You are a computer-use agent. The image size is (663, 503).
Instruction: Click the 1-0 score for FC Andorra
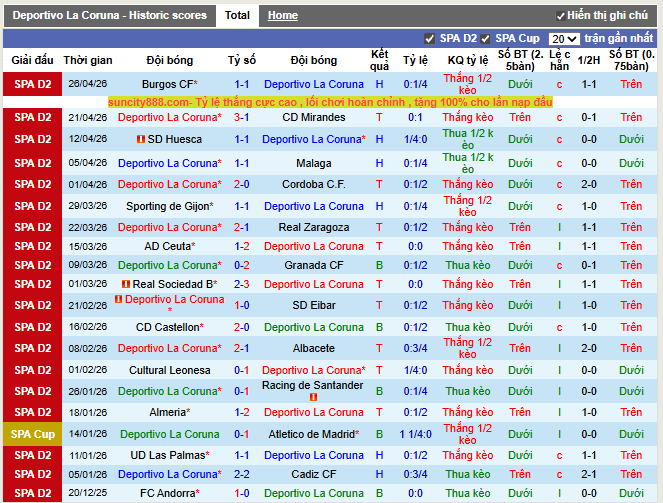[x=241, y=493]
